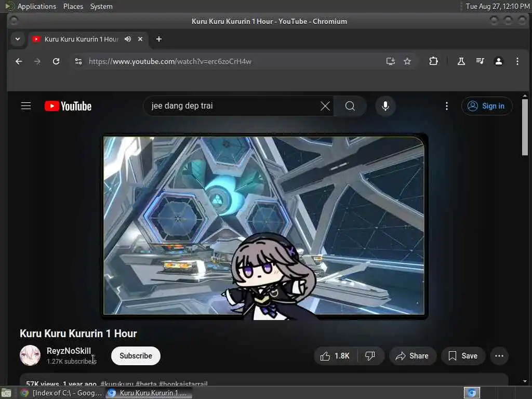The image size is (532, 399).
Task: View site information icon in address bar
Action: [x=78, y=61]
